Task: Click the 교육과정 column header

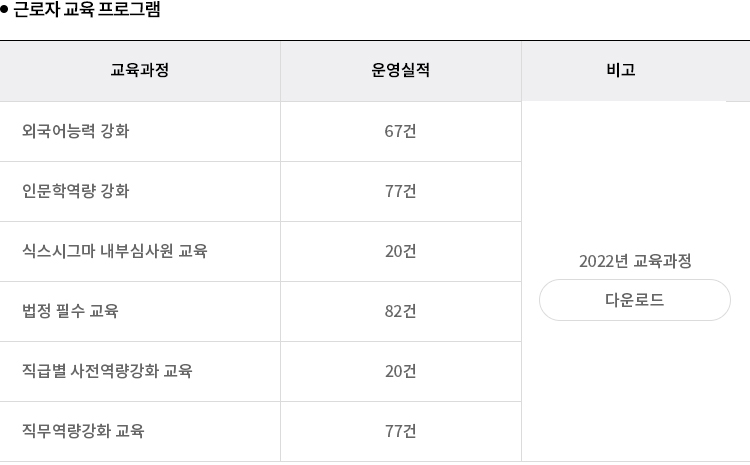Action: coord(140,71)
